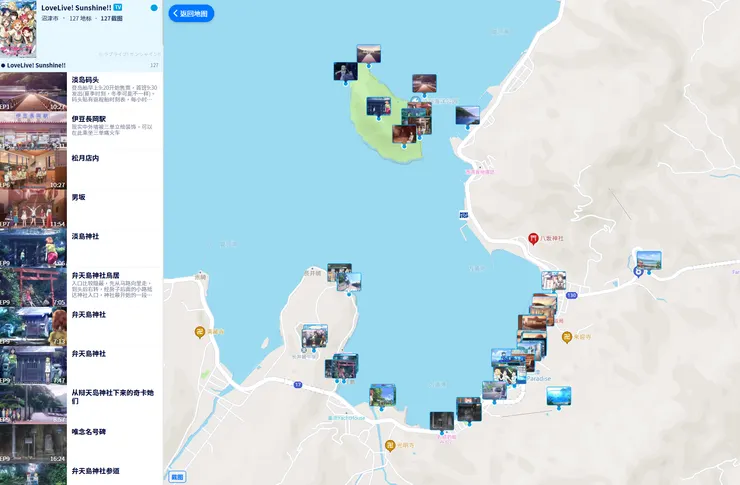Image resolution: width=740 pixels, height=485 pixels.
Task: Open the 从辩天島神社下来的奇卡她们 entry
Action: (x=81, y=405)
